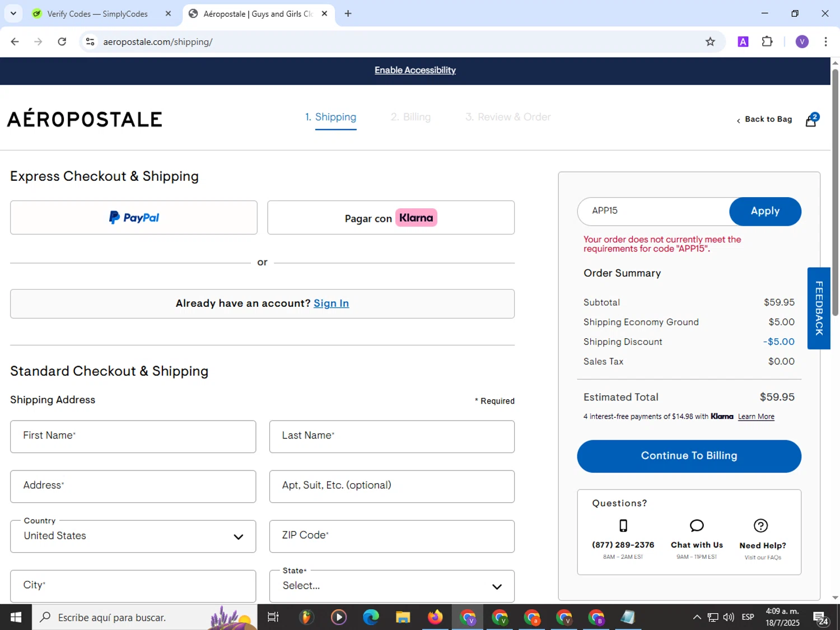
Task: Select the 3. Review & Order step
Action: tap(508, 117)
